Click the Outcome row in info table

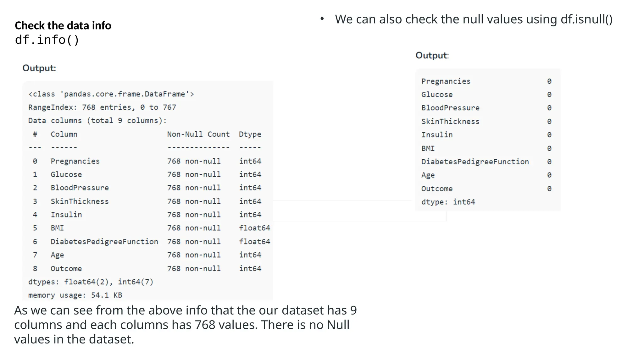(66, 269)
